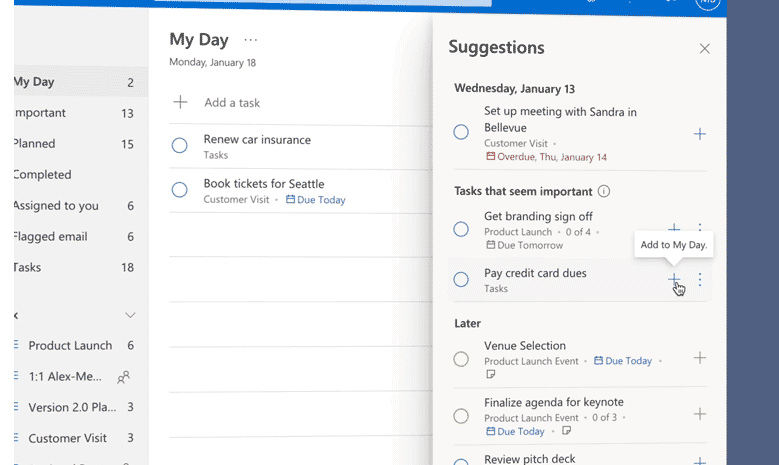
Task: Open Completed list in sidebar
Action: [81, 174]
